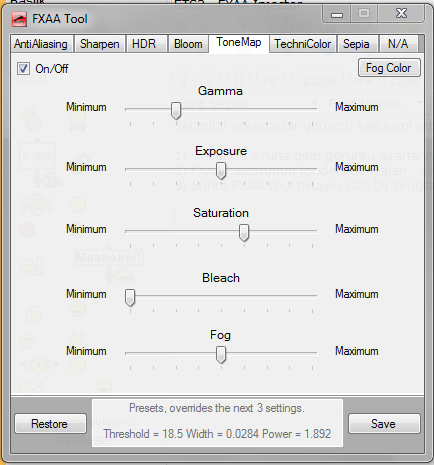Select the N/A tab
This screenshot has width=434, height=465.
coord(398,44)
